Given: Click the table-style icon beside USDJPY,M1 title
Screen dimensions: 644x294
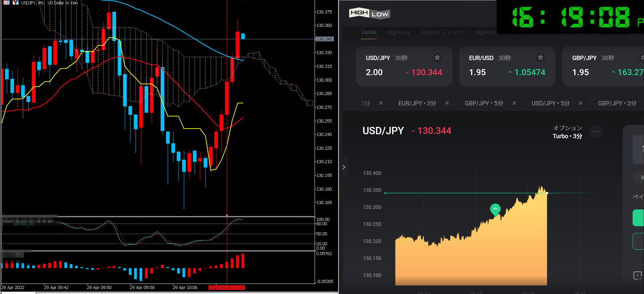Looking at the screenshot, I should pos(7,2).
